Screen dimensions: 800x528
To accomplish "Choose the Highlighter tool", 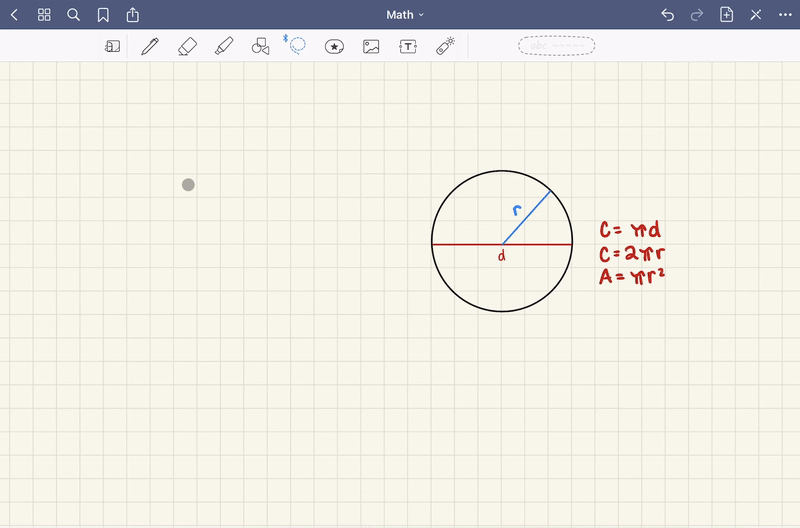I will (224, 46).
